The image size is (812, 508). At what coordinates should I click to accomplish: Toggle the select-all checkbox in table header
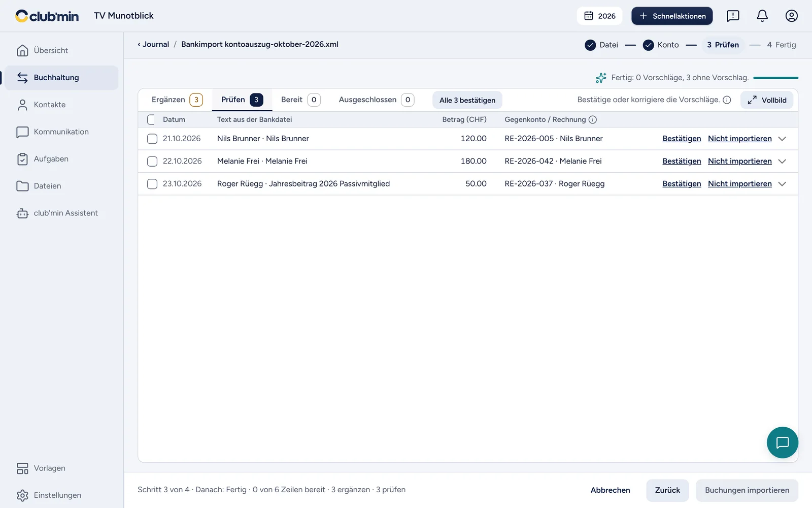(x=151, y=120)
